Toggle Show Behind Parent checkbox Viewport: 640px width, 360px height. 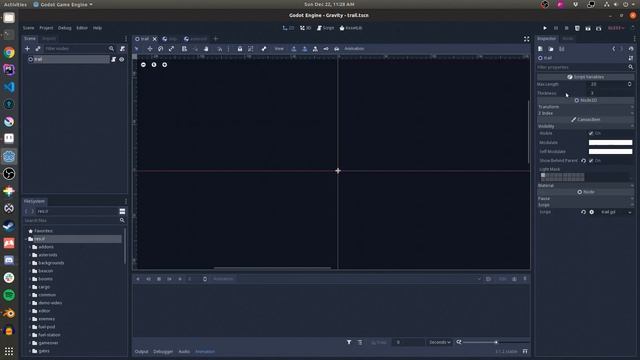(x=591, y=161)
